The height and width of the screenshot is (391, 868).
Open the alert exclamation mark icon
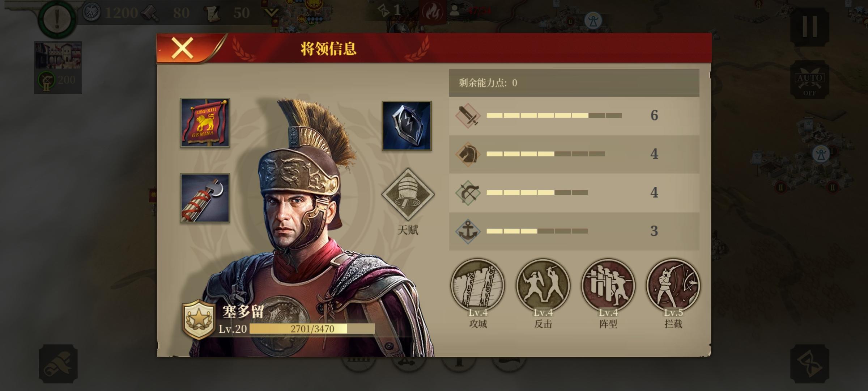57,19
